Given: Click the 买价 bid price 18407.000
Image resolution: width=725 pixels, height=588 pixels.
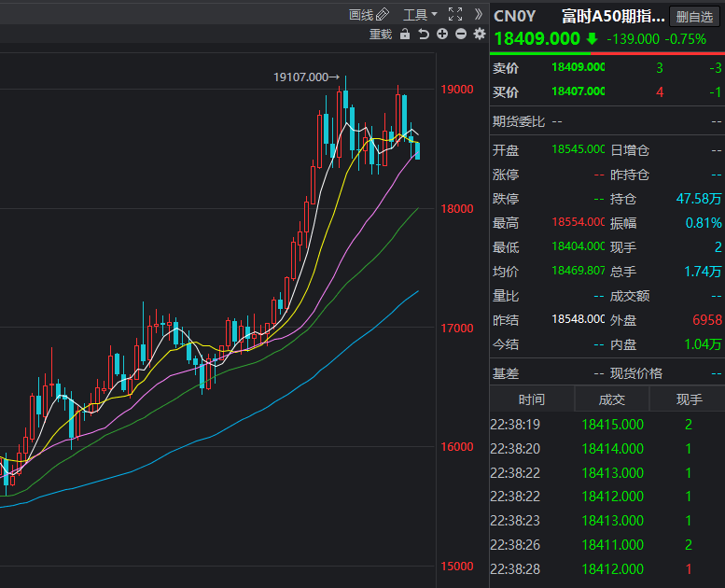Looking at the screenshot, I should tap(578, 91).
